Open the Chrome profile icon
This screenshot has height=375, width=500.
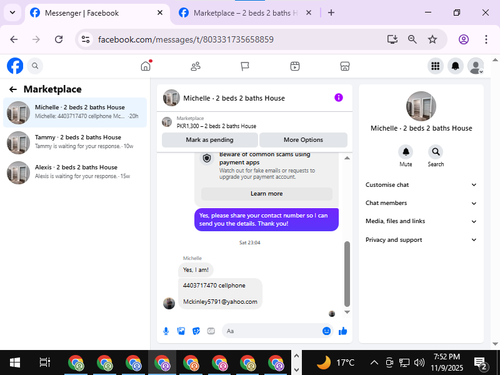(464, 39)
